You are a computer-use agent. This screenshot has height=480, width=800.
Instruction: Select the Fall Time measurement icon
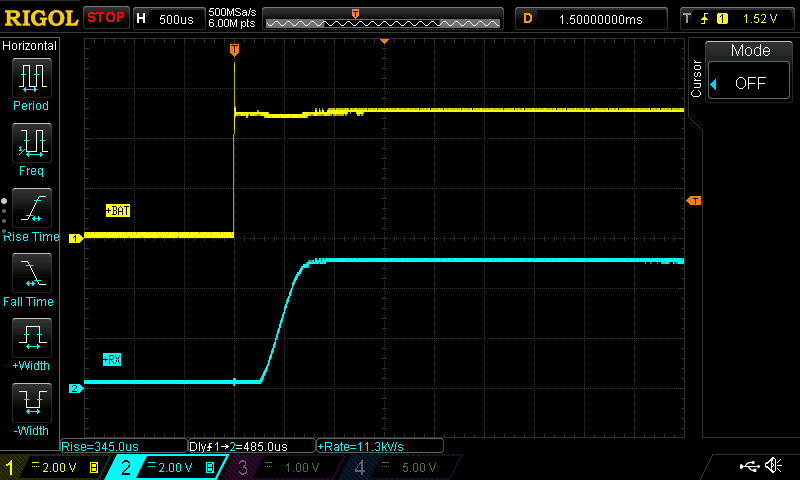[32, 273]
